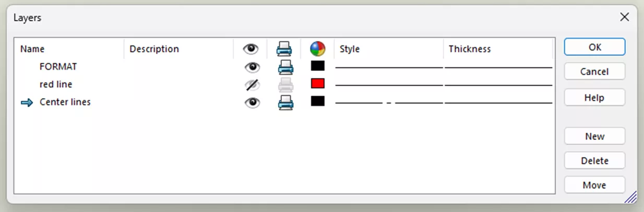This screenshot has width=644, height=212.
Task: Click the Delete button
Action: (x=594, y=161)
